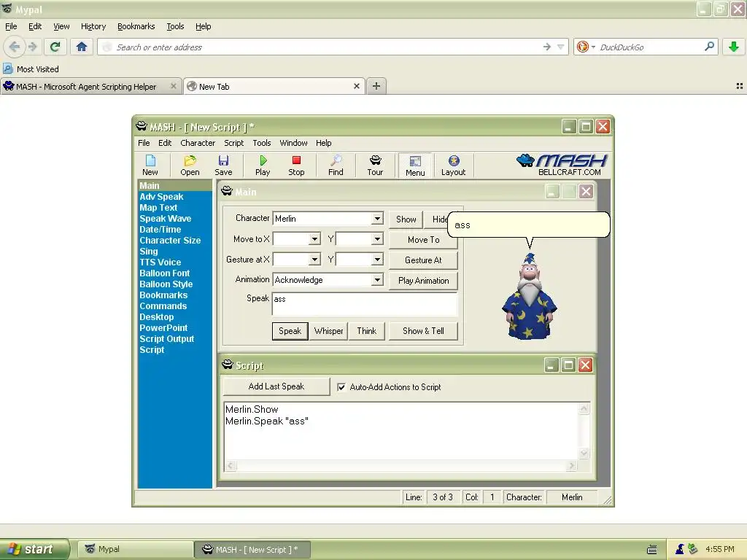Click the Add Last Speak button
Image resolution: width=747 pixels, height=560 pixels.
(x=276, y=386)
